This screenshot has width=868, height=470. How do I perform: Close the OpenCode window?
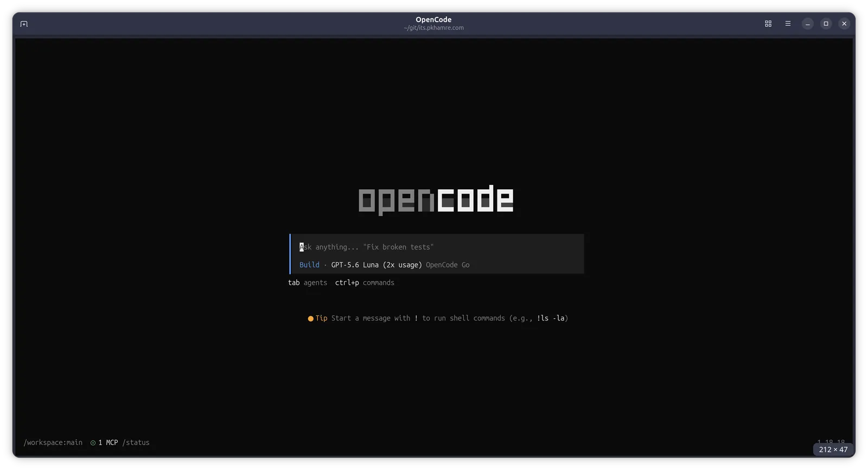pos(844,24)
